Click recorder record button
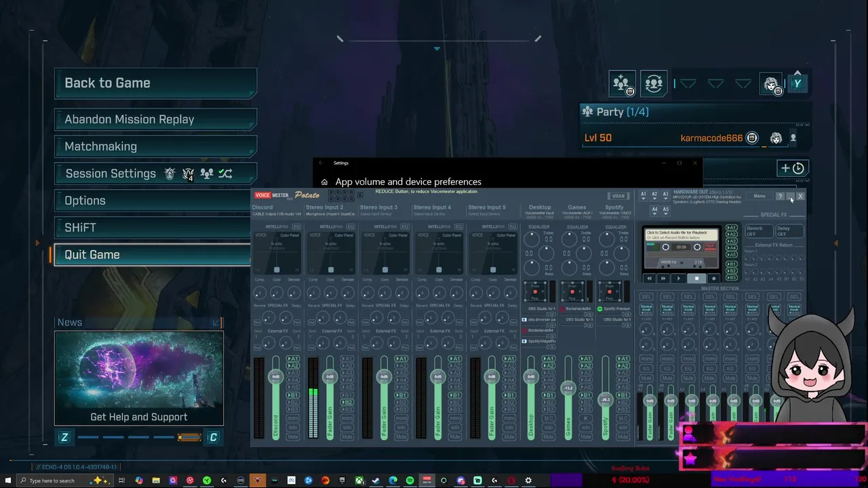 click(713, 279)
